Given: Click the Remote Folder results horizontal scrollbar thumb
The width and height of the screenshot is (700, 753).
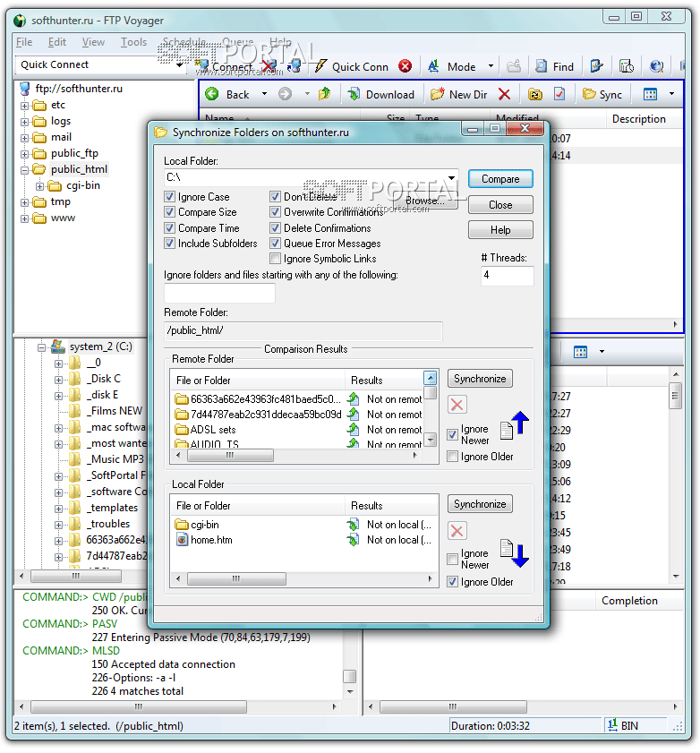Looking at the screenshot, I should click(230, 455).
